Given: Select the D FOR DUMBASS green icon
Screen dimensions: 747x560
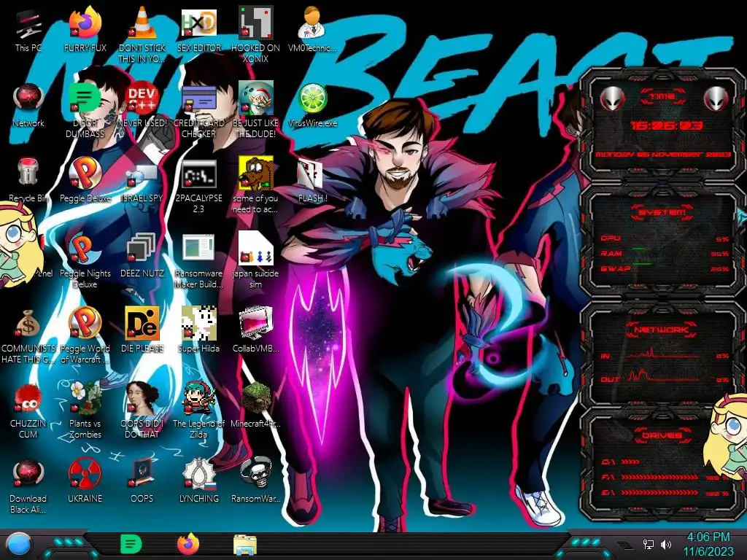Looking at the screenshot, I should click(x=85, y=111).
